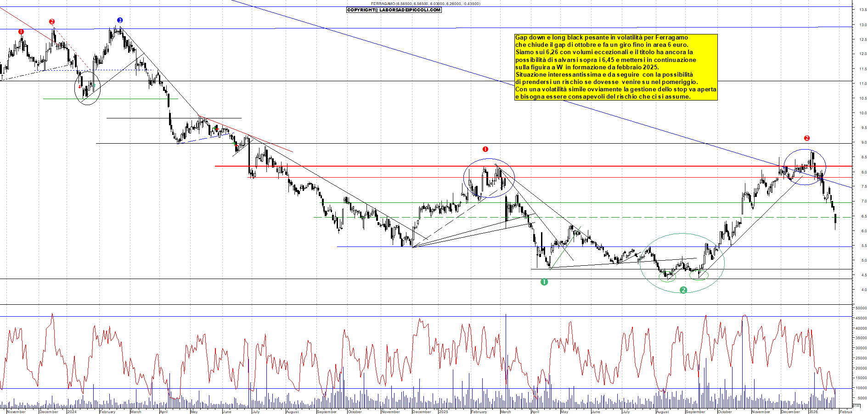The width and height of the screenshot is (868, 414).
Task: Select red marker 2 above the blue-circled 2026 peak
Action: click(807, 138)
